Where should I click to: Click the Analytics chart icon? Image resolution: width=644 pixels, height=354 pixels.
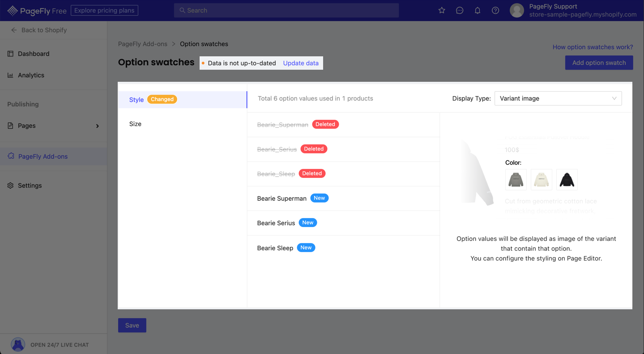(x=10, y=75)
